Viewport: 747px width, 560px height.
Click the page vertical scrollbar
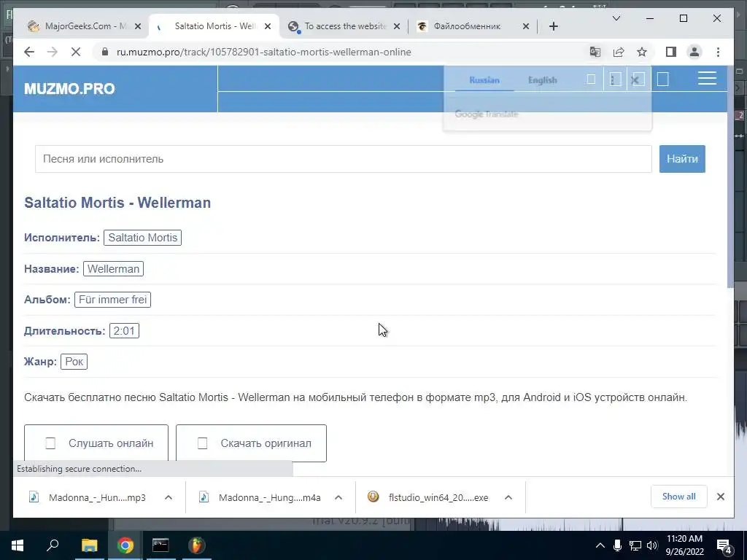tap(730, 176)
